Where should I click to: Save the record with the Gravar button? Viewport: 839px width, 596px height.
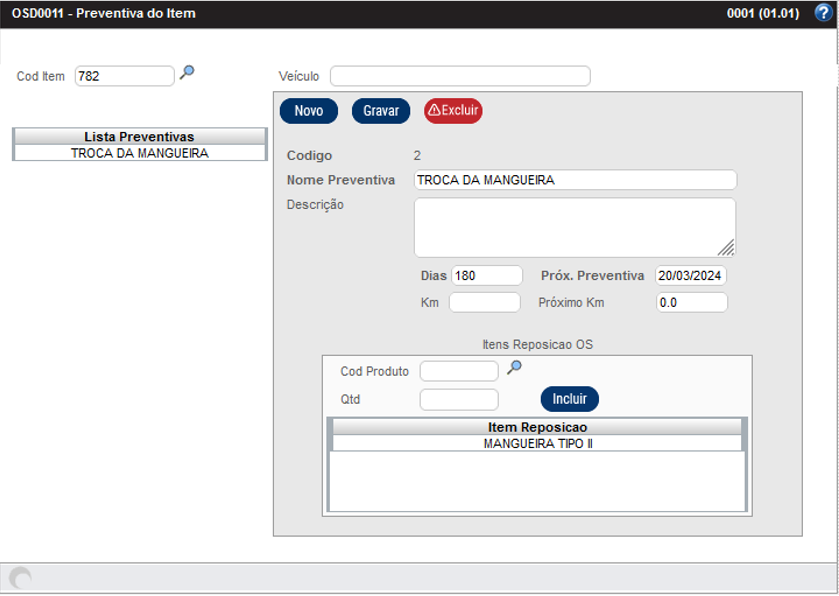[x=381, y=111]
